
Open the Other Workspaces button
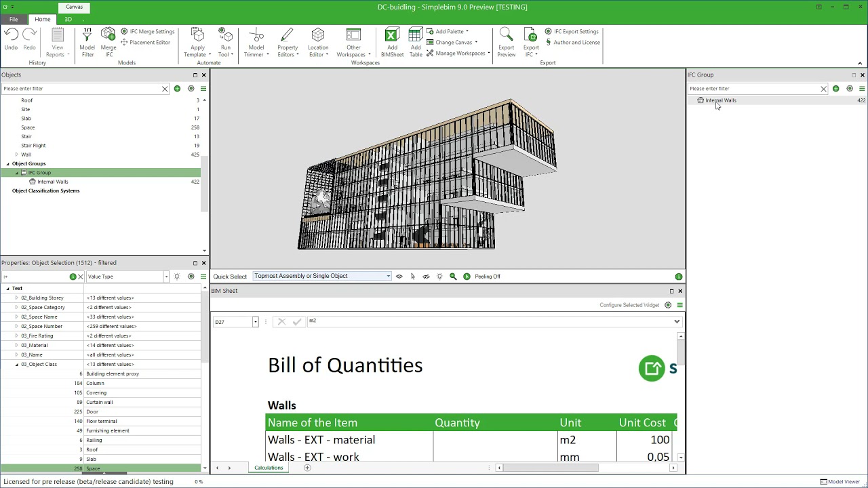[x=353, y=42]
